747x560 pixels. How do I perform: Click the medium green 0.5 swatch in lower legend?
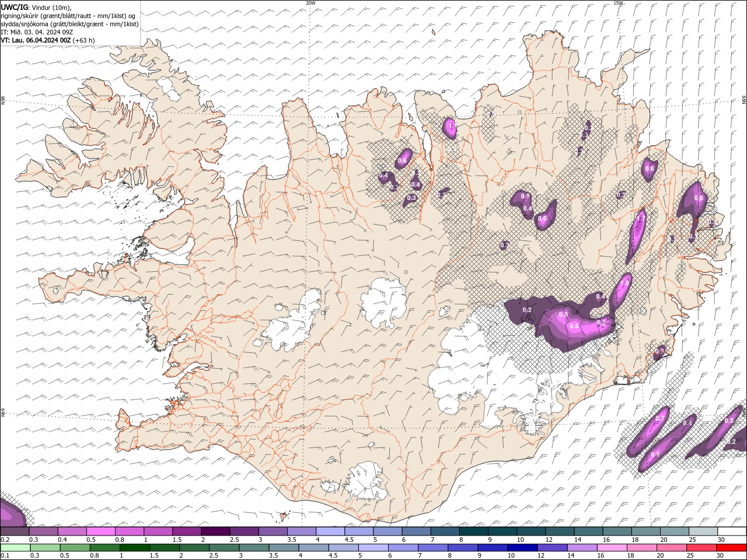(75, 548)
